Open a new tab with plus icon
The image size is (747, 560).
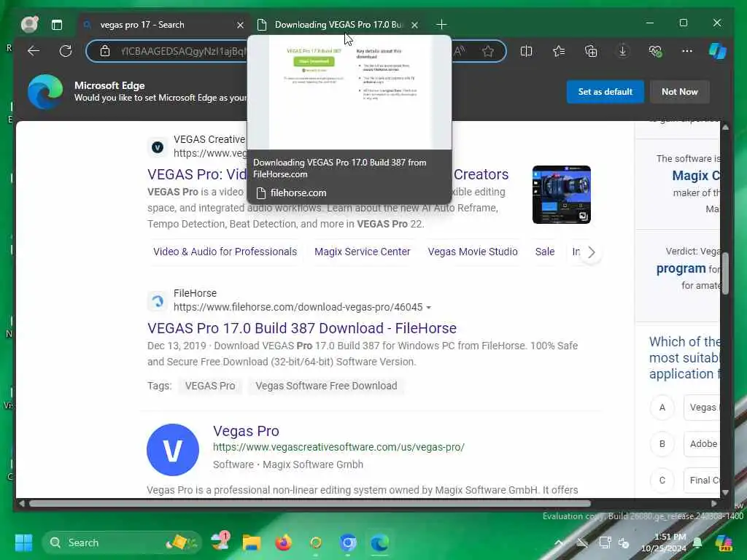pyautogui.click(x=441, y=25)
